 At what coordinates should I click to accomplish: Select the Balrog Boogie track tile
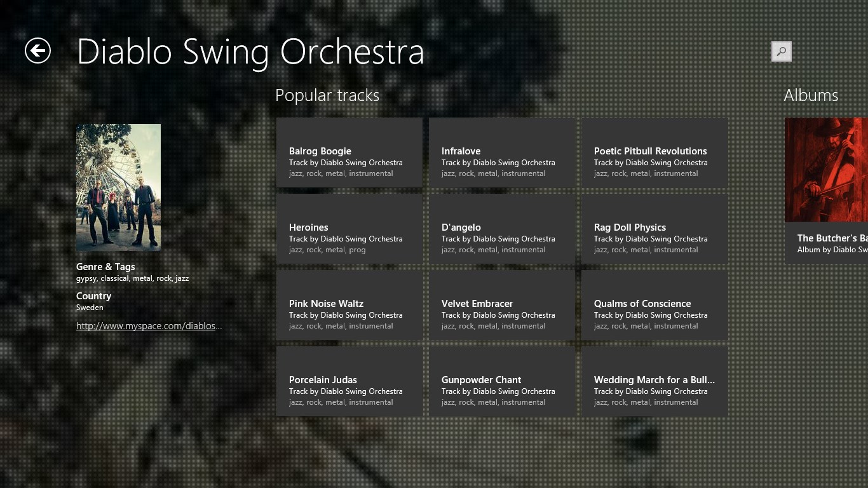point(349,152)
